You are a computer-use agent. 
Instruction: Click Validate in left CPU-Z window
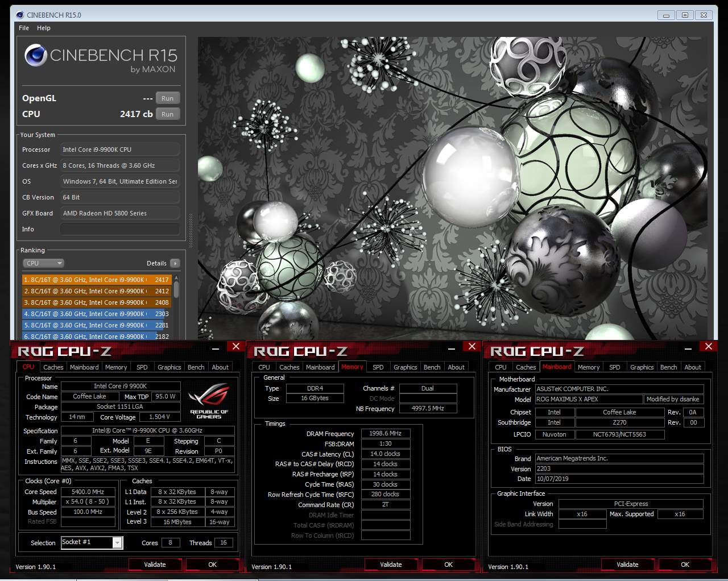coord(155,565)
